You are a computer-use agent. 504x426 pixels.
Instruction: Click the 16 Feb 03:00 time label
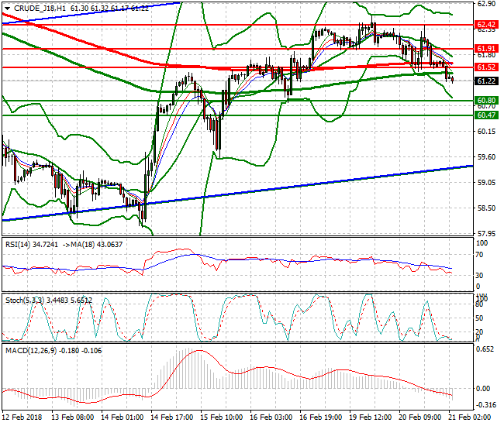[271, 417]
